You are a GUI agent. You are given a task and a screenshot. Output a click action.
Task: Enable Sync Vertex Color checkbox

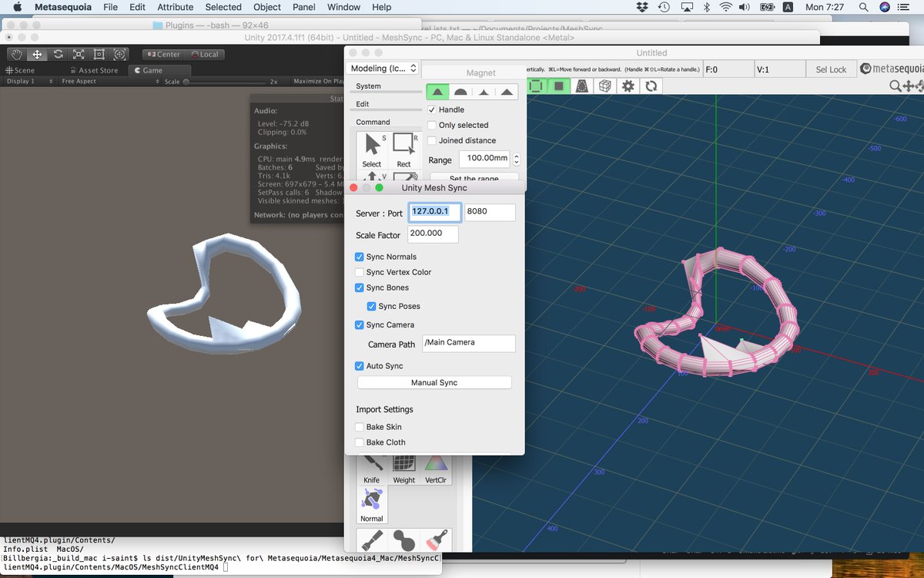[x=360, y=272]
